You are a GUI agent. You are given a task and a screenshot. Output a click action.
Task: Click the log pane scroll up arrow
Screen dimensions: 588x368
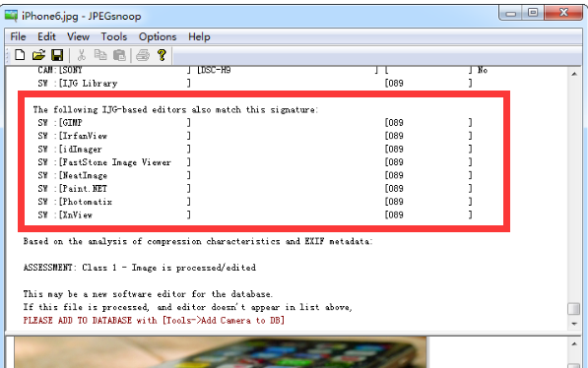coord(574,74)
